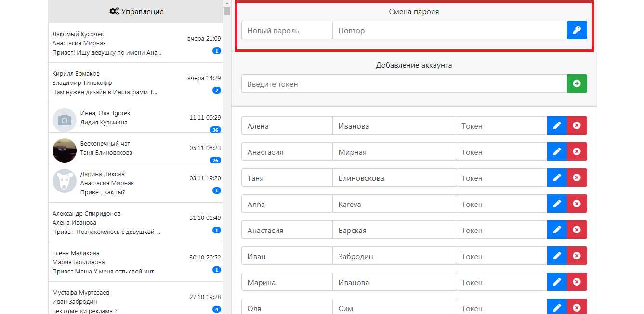Viewport: 644px width, 314px height.
Task: Click the Токен field for Анастасия Мирная
Action: [x=501, y=151]
